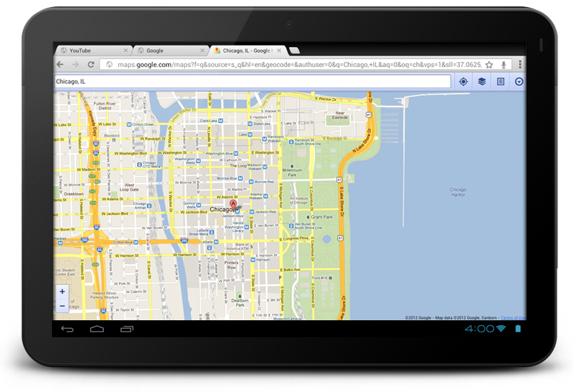Click the West Loop Gate label
The image size is (573, 392).
pos(130,187)
